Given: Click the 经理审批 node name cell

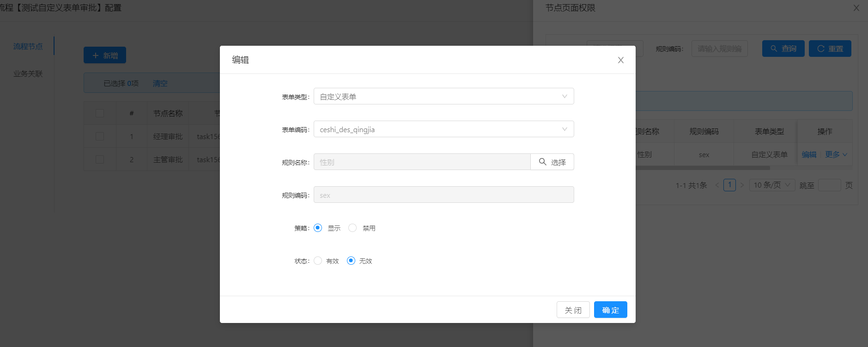Looking at the screenshot, I should [x=168, y=136].
